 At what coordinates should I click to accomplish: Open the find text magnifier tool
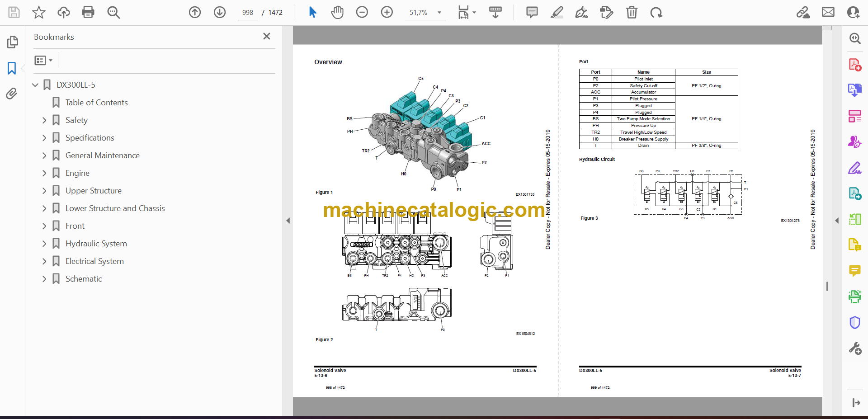click(113, 12)
